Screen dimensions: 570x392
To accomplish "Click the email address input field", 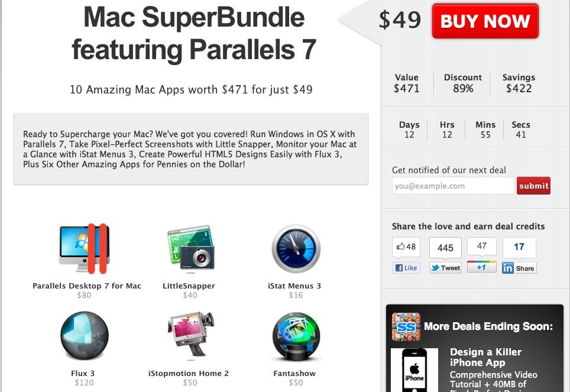I will coord(453,186).
